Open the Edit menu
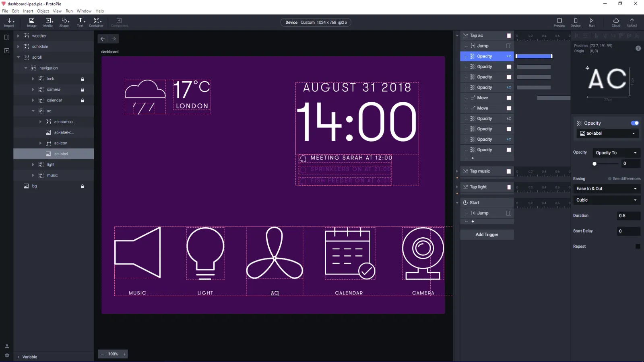 point(16,11)
